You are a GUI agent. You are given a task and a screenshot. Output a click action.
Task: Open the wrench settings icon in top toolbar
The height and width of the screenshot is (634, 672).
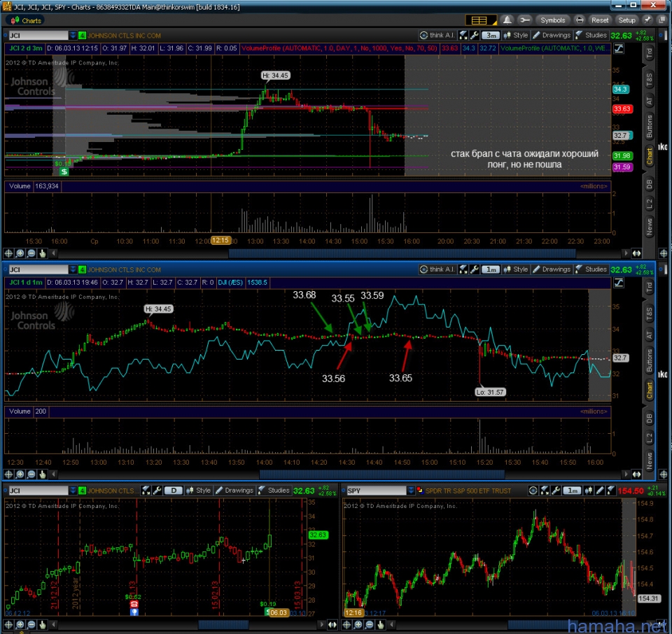[524, 20]
